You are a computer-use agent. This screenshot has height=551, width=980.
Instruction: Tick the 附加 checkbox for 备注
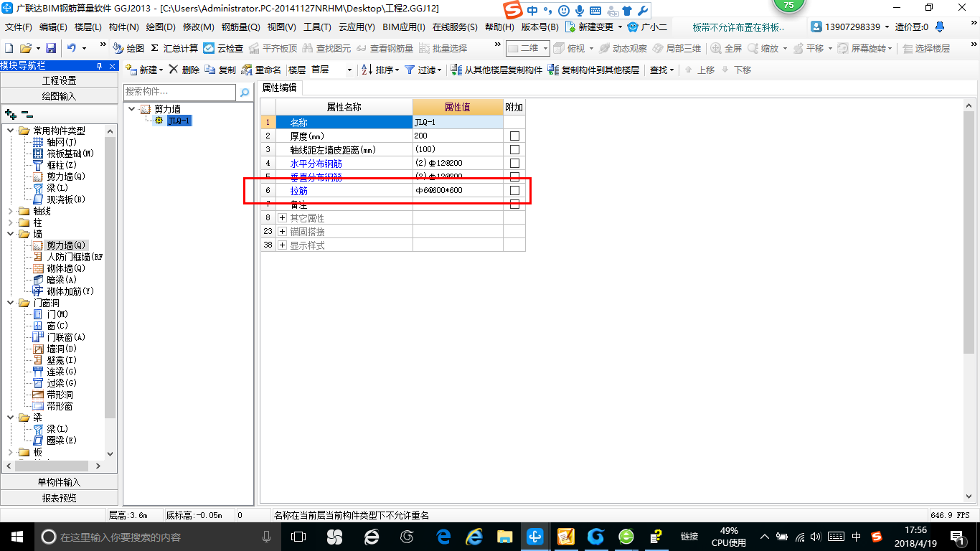(x=514, y=204)
